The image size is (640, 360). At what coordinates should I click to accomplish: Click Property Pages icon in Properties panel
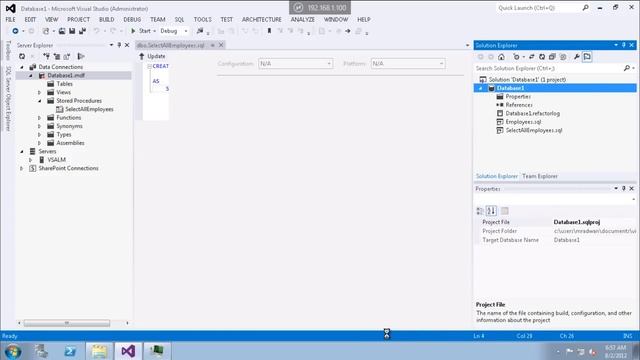click(504, 211)
